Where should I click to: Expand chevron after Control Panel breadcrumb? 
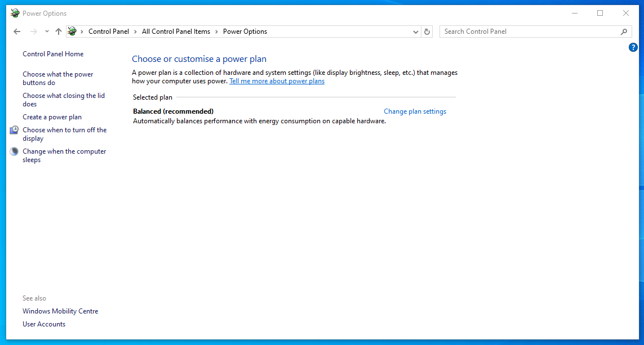pos(135,32)
